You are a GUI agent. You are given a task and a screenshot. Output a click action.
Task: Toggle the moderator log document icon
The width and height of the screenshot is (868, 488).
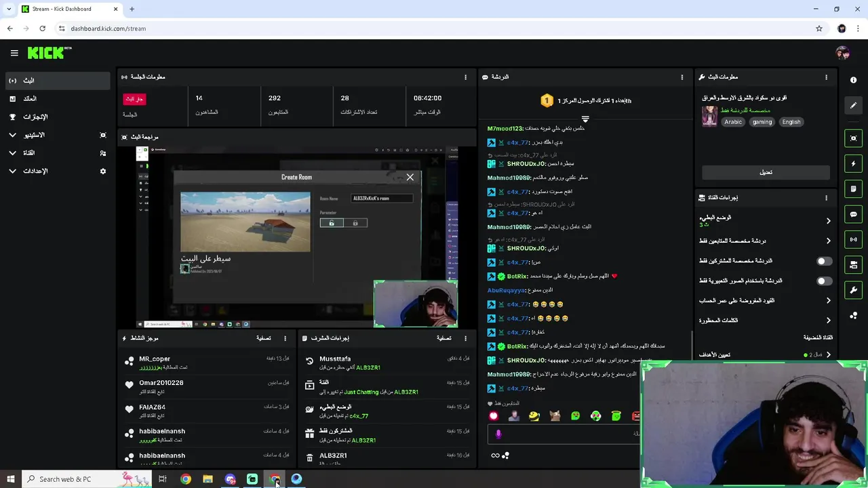click(853, 188)
